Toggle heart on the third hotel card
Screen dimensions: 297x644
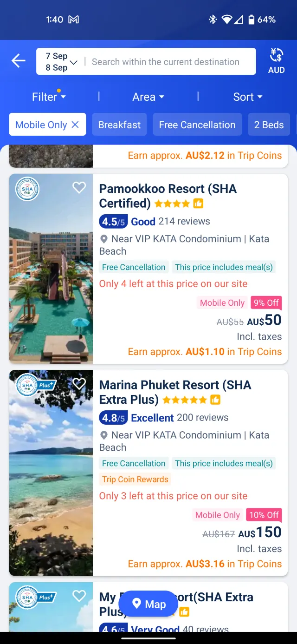tap(79, 595)
